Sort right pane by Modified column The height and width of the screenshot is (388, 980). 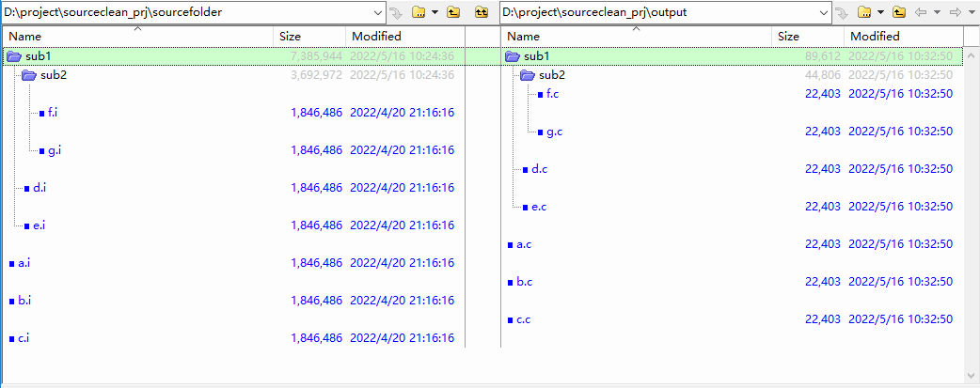pyautogui.click(x=875, y=36)
